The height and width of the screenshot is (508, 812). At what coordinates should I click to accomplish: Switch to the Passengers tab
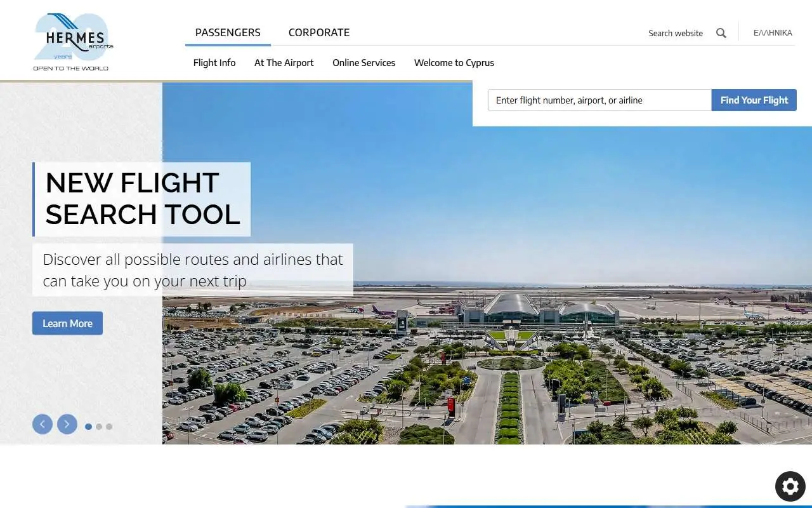point(228,32)
